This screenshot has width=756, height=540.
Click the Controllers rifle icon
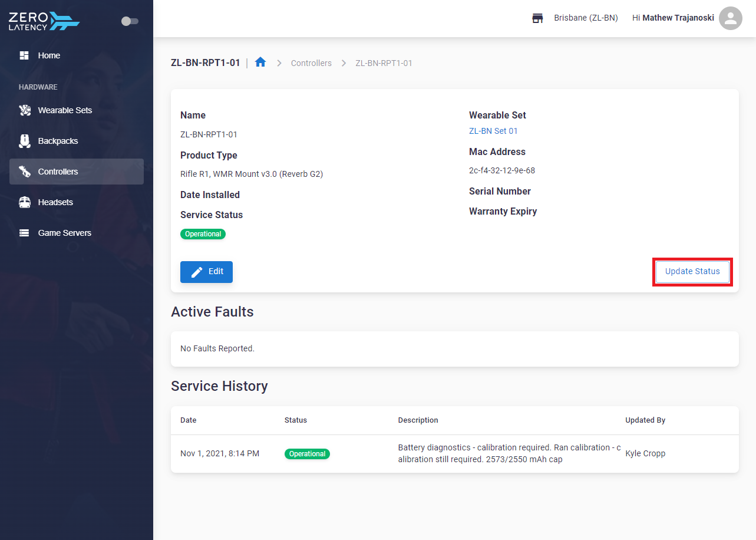(24, 172)
